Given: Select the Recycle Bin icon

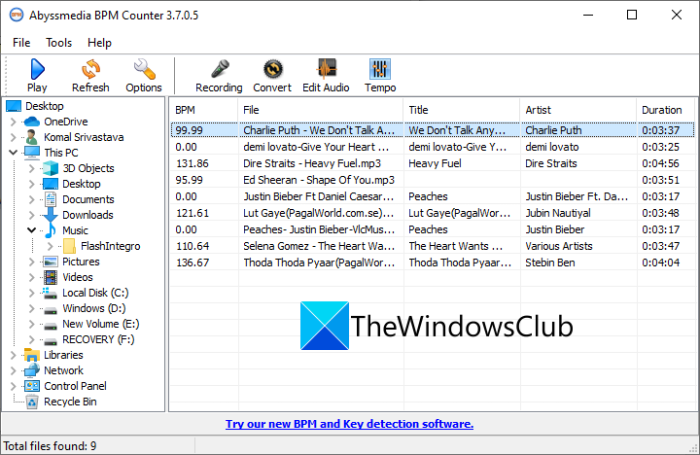Looking at the screenshot, I should 32,402.
